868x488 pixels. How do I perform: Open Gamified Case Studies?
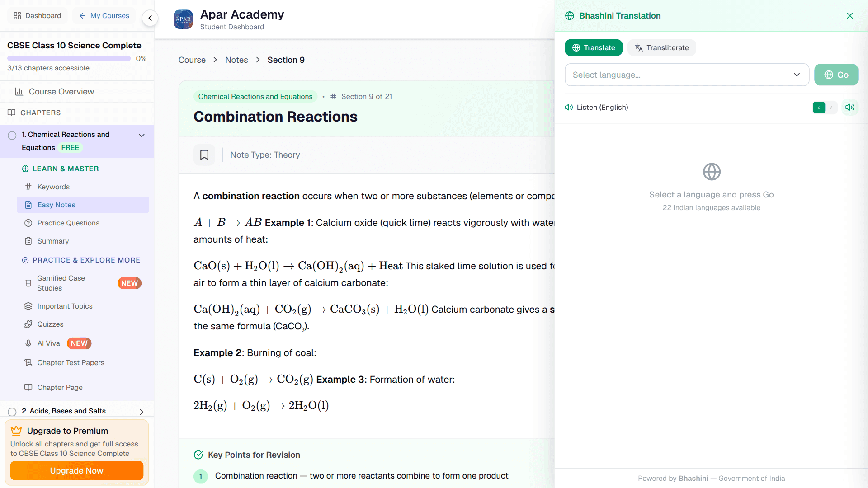(x=83, y=283)
